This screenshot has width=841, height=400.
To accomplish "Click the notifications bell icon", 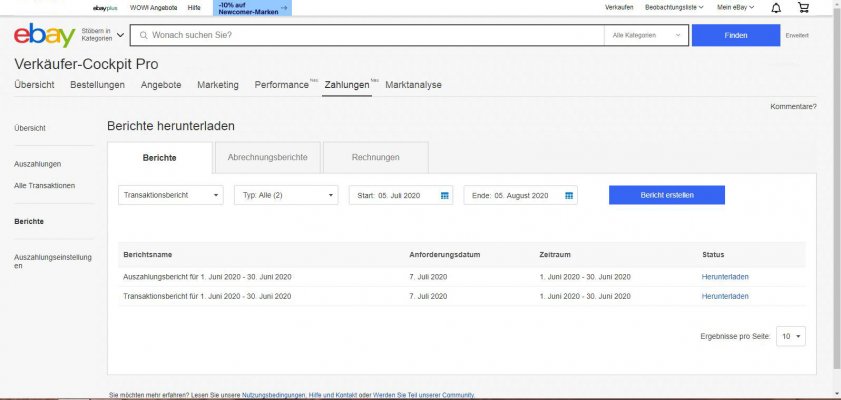I will click(776, 8).
